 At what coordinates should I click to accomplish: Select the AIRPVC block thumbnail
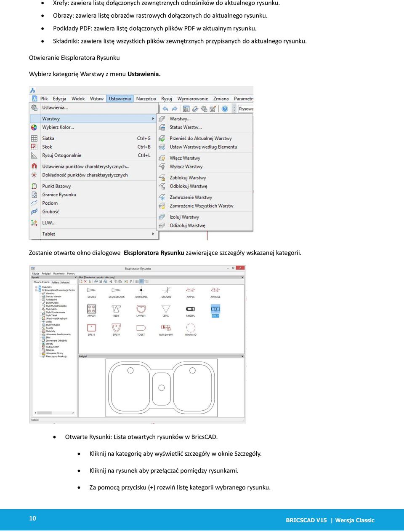click(x=191, y=293)
